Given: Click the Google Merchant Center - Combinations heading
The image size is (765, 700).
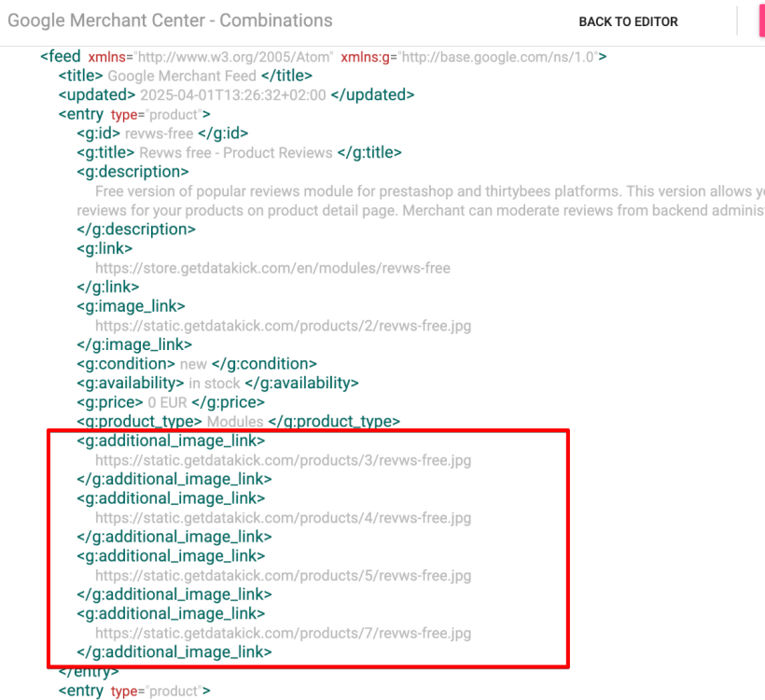Looking at the screenshot, I should click(170, 21).
